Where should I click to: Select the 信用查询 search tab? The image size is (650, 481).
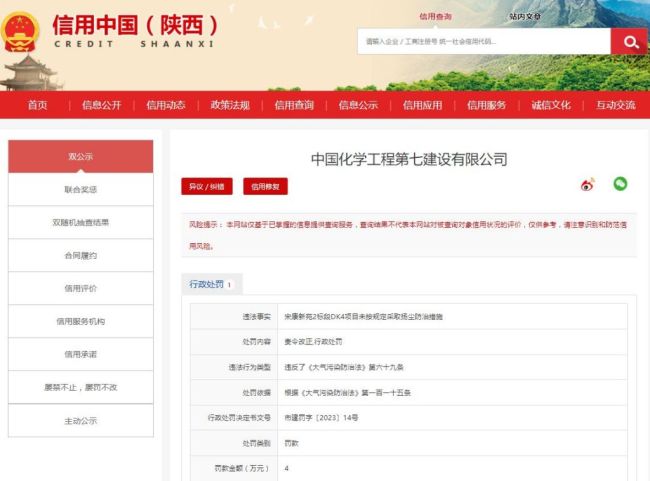(435, 17)
